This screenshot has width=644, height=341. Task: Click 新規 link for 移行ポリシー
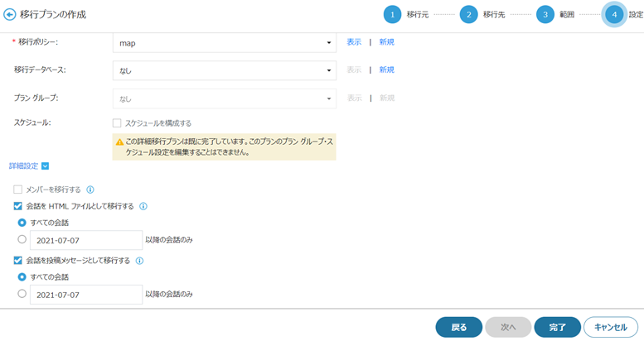pyautogui.click(x=386, y=42)
